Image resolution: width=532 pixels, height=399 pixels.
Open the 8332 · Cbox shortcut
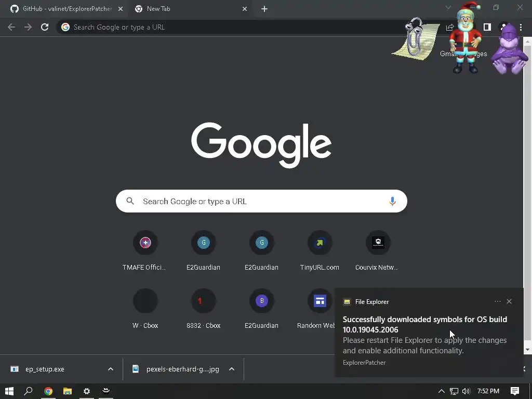coord(203,309)
